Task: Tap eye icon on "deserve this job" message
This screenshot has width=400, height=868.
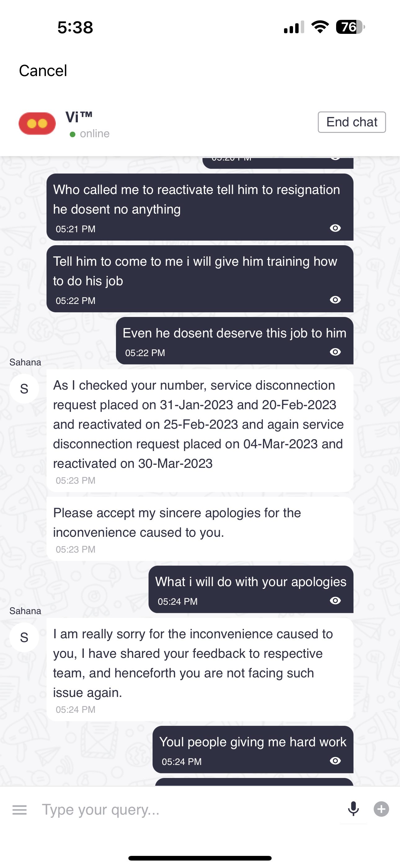Action: pos(335,352)
